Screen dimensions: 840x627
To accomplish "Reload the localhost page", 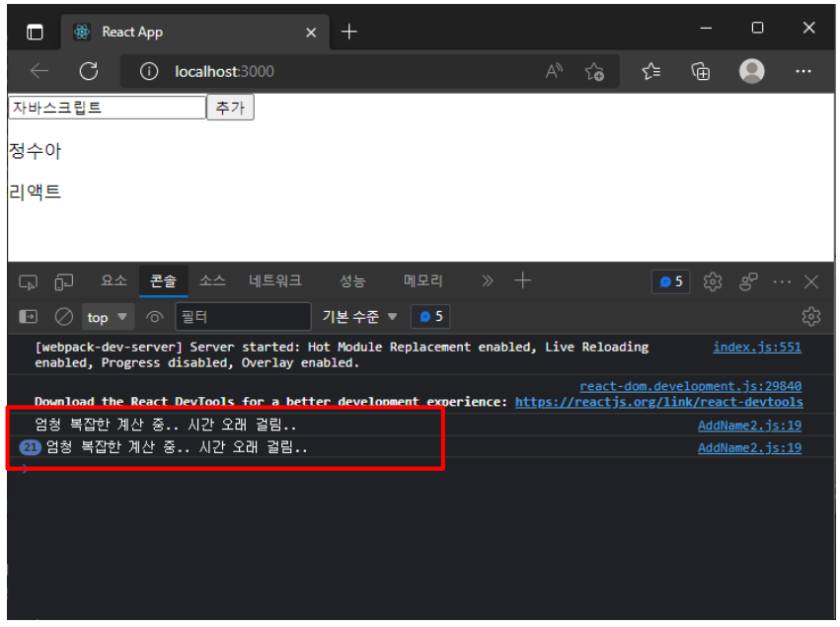I will point(89,71).
